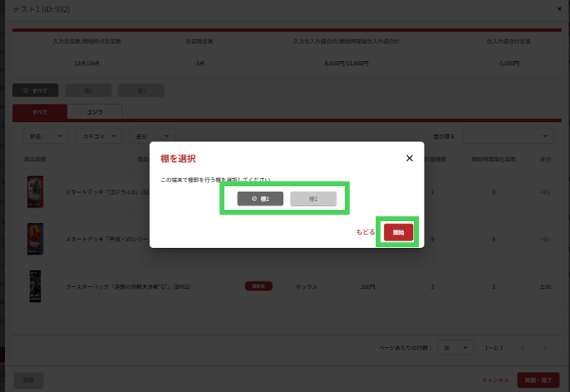Viewport: 570px width, 392px height.
Task: Click the red 開始 button
Action: (x=398, y=232)
